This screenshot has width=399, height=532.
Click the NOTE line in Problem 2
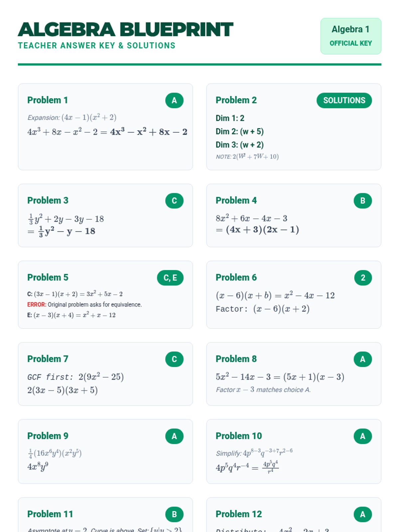pos(247,157)
